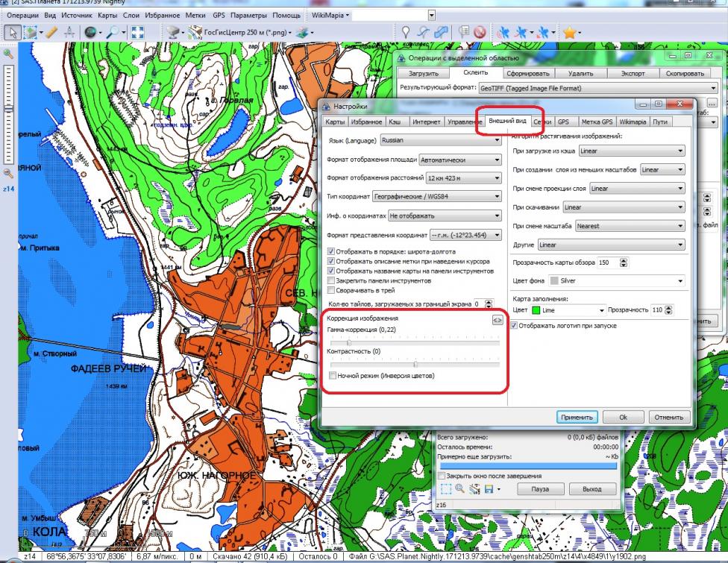Toggle full screen map view icon
728x563 pixels.
pyautogui.click(x=136, y=32)
